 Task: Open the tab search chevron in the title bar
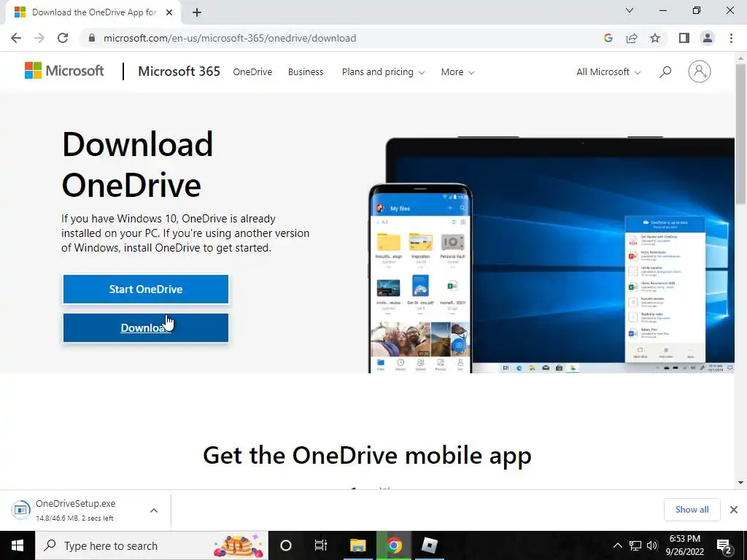630,10
